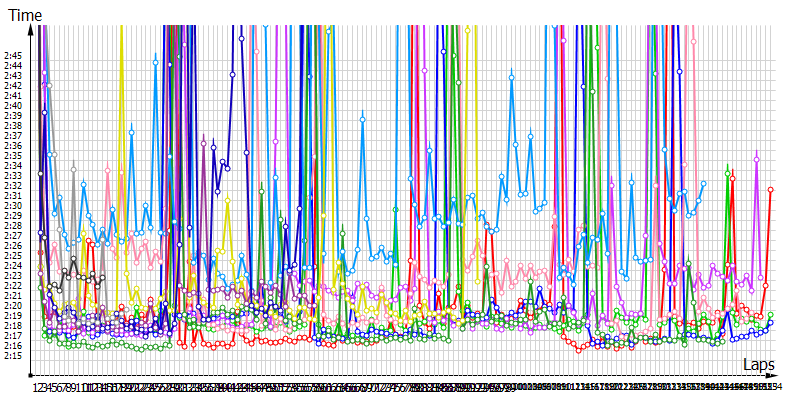Click the 'Laps' horizontal axis title
The image size is (800, 400).
[x=759, y=366]
